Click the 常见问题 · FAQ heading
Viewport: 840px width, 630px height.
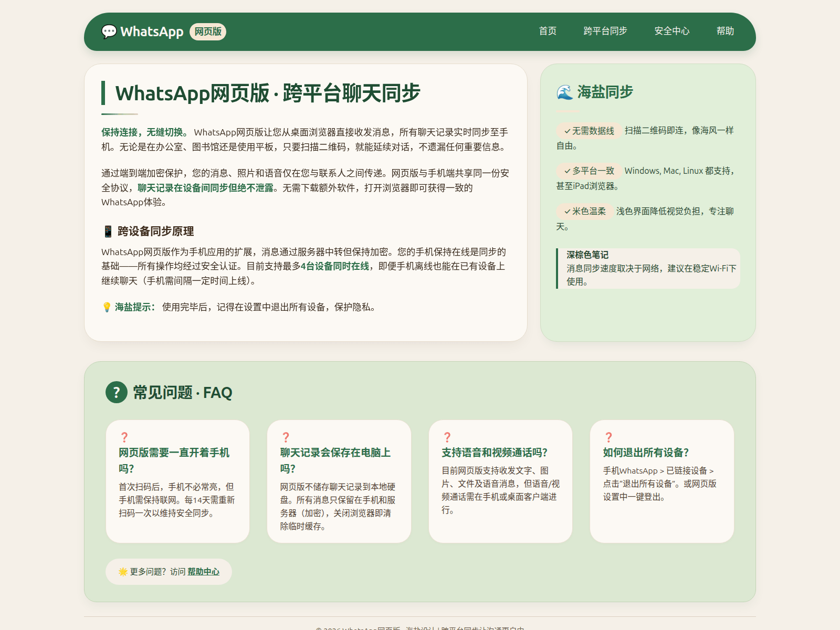coord(182,392)
